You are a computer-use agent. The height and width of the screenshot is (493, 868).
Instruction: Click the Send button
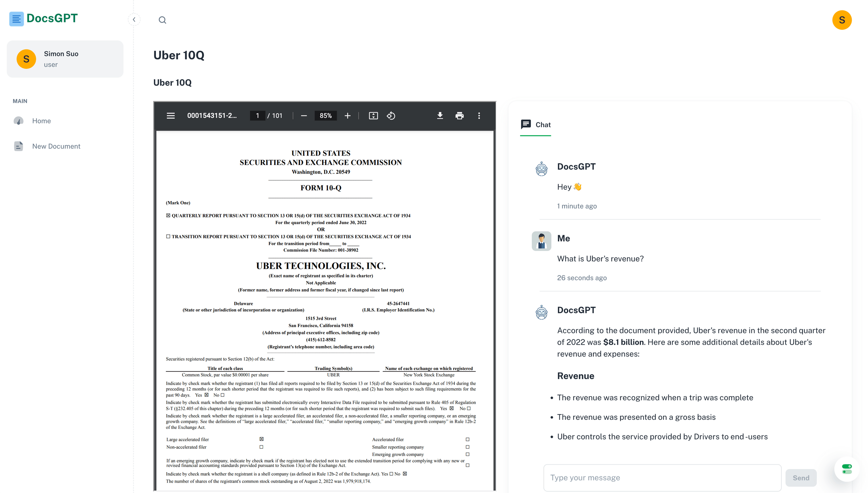801,477
